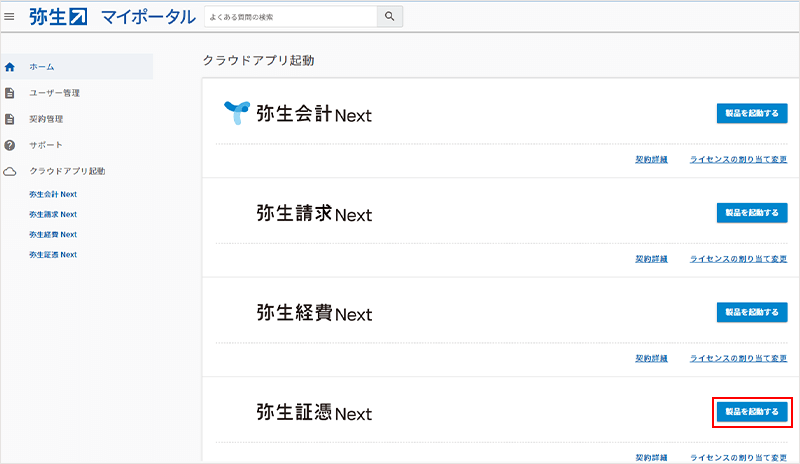This screenshot has height=464, width=800.
Task: Open クラウドアプリ起動 in sidebar
Action: point(67,171)
